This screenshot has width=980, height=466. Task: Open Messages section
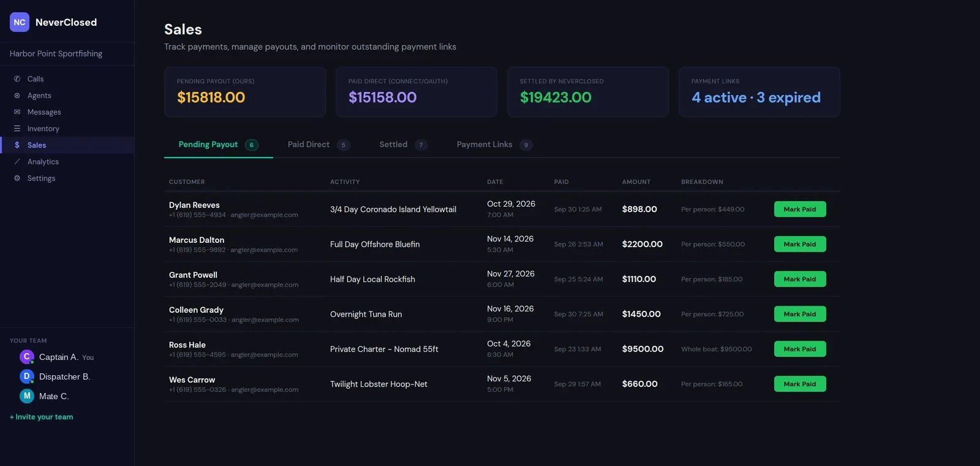67,112
